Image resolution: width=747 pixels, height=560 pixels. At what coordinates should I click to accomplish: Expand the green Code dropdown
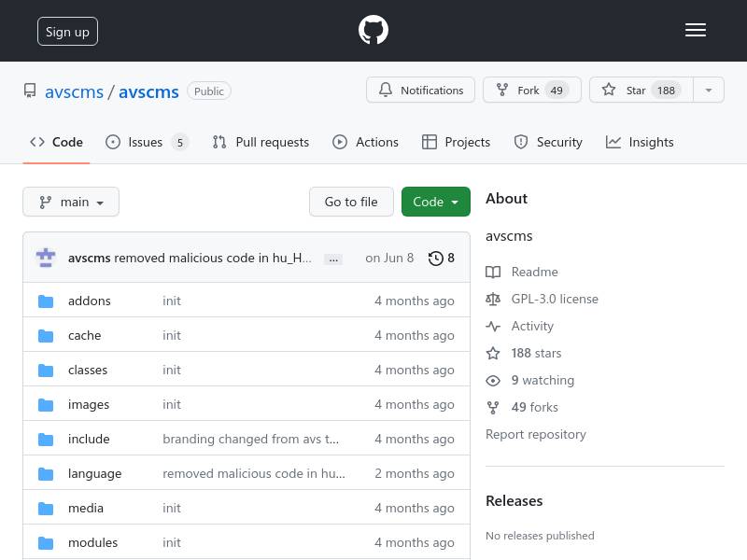[x=436, y=202]
